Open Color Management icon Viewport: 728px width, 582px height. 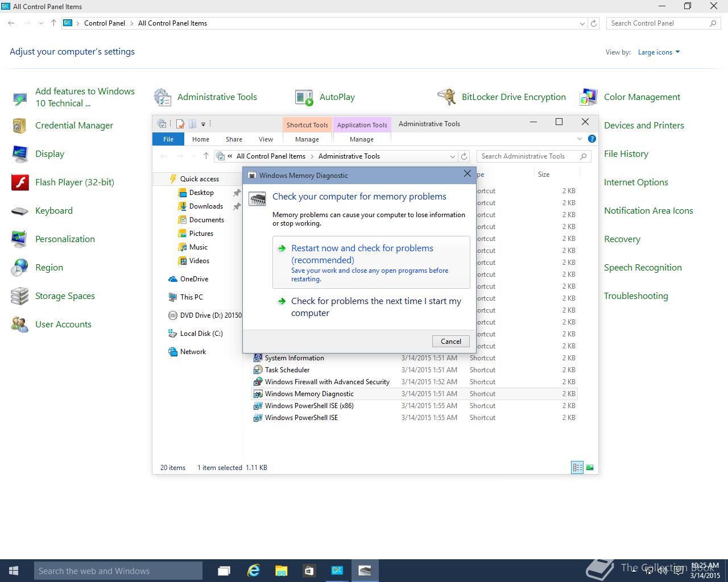pos(589,97)
